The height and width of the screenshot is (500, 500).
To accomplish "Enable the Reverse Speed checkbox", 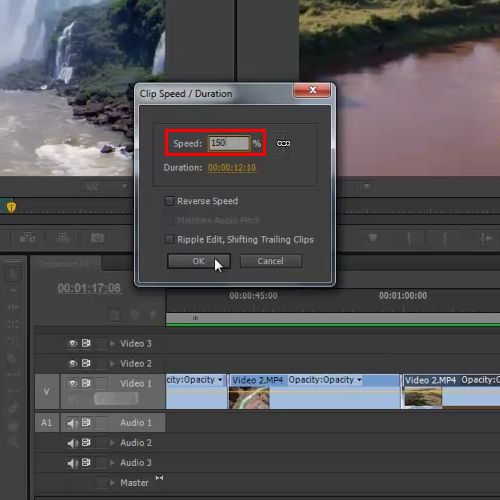I will pos(169,201).
